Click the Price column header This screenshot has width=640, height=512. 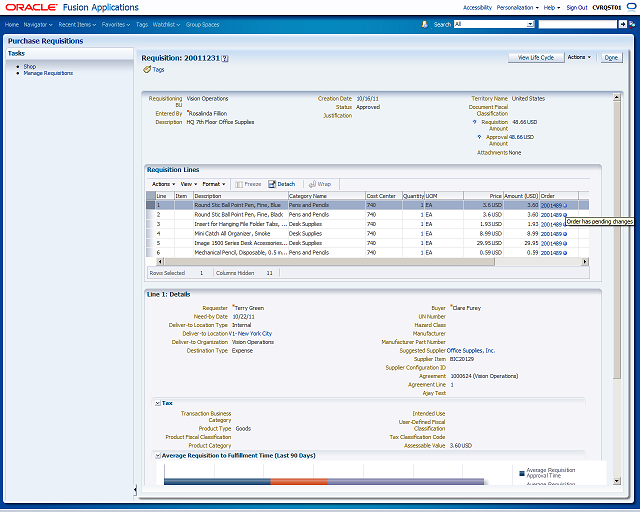click(483, 196)
